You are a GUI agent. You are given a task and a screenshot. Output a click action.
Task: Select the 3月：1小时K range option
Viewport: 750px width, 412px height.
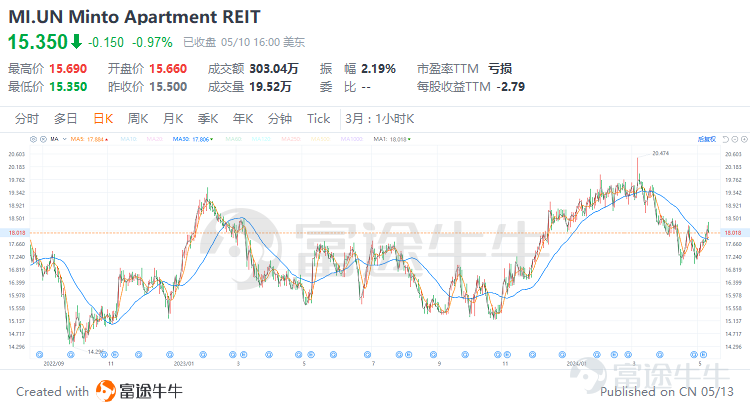380,119
